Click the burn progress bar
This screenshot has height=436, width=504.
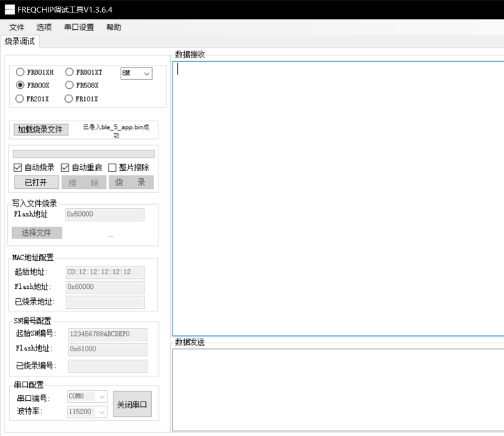coord(84,154)
